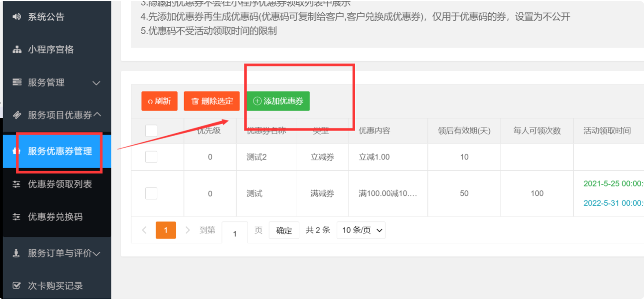Check the checkbox for row 测试2

point(151,157)
